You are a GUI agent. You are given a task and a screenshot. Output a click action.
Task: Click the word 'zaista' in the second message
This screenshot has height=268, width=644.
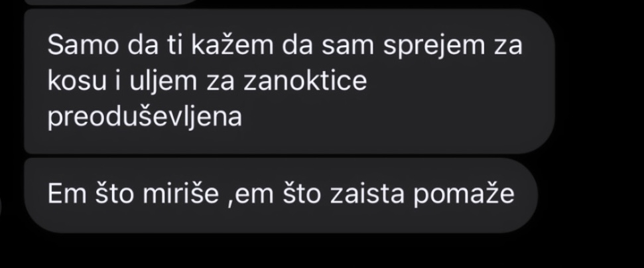(x=369, y=194)
